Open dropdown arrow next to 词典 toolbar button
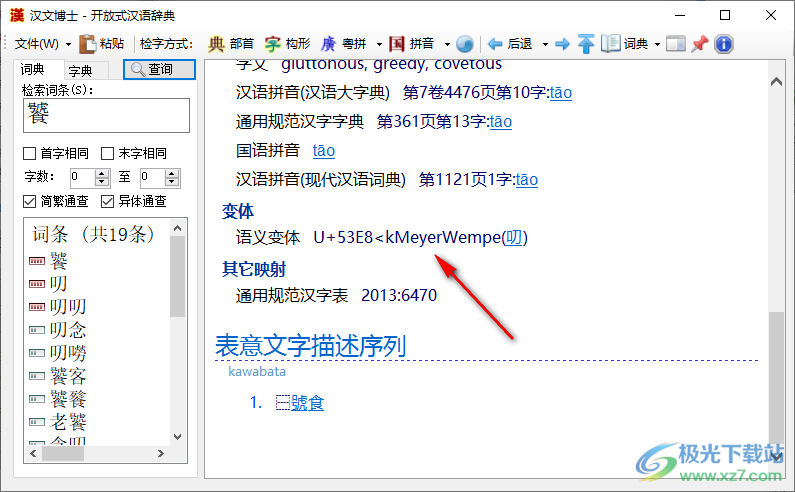The image size is (795, 492). pos(658,45)
